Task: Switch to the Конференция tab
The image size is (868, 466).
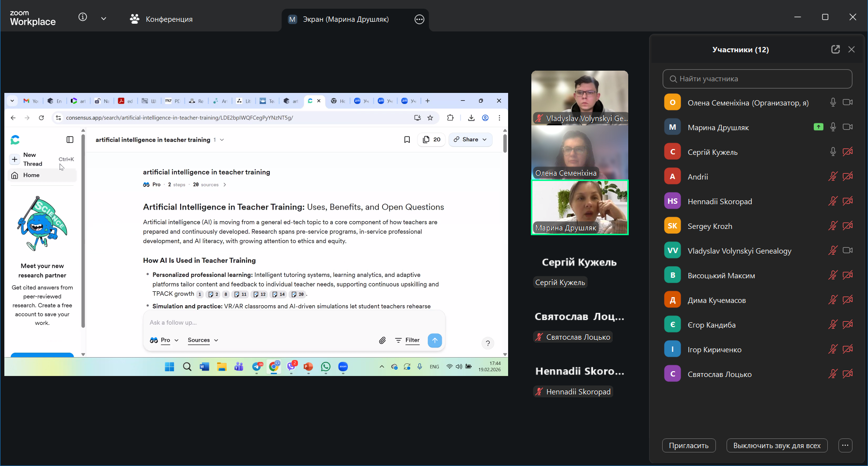Action: pyautogui.click(x=162, y=19)
